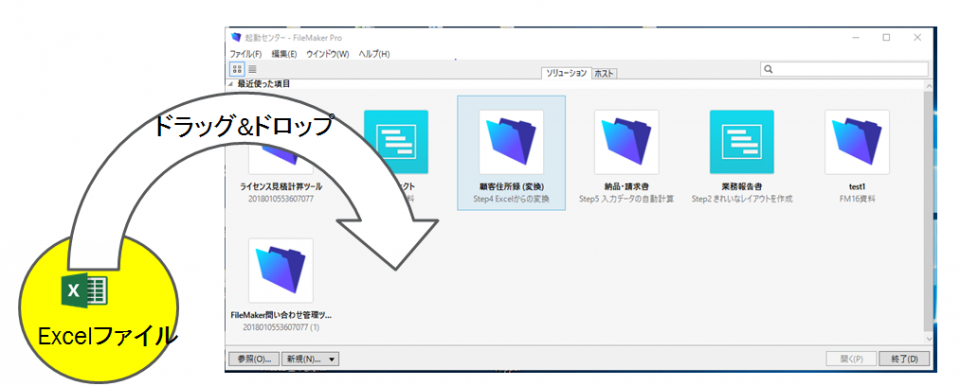The image size is (960, 386).
Task: Open the test1 solution file
Action: click(857, 142)
